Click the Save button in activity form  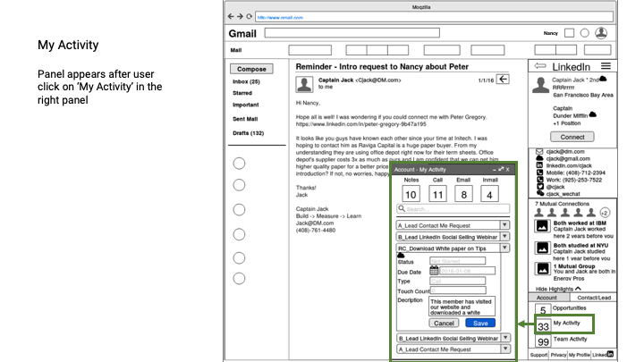point(482,323)
